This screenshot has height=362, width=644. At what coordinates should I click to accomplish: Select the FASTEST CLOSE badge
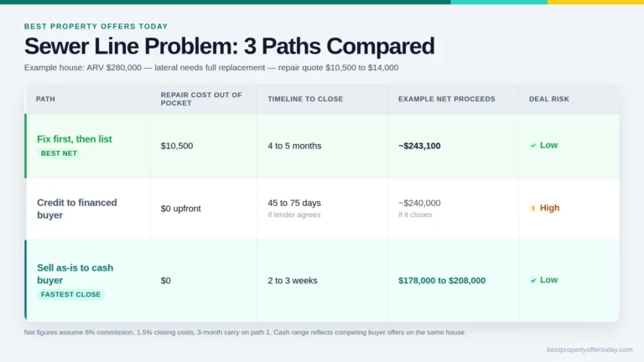(x=70, y=294)
